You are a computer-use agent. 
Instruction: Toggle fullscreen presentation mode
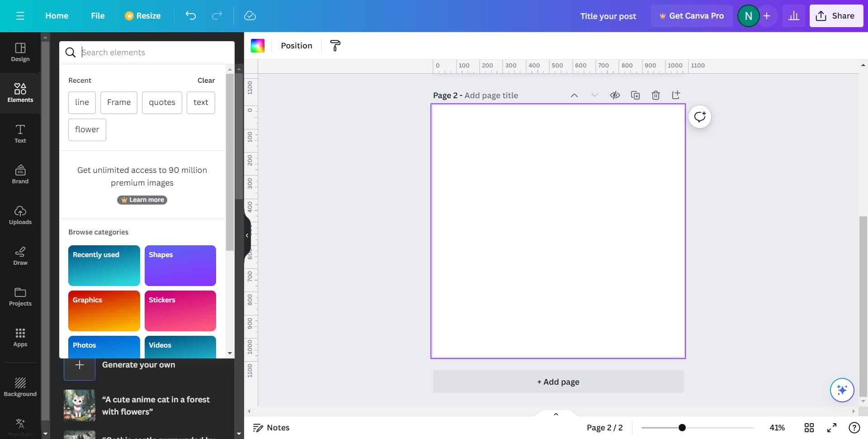831,428
